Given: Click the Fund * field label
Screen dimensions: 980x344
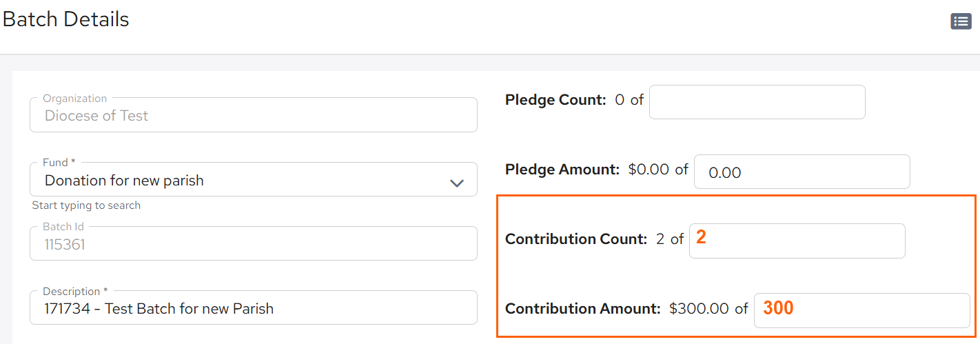Looking at the screenshot, I should pos(59,163).
